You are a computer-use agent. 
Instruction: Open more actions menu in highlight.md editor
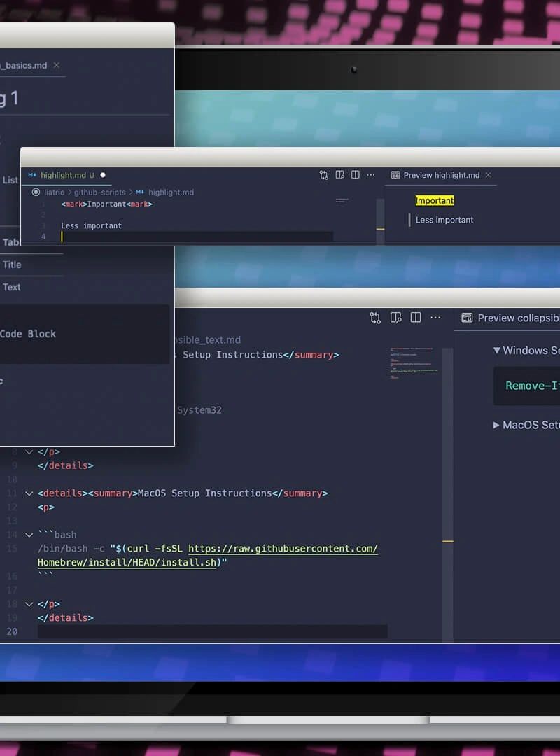(x=370, y=175)
